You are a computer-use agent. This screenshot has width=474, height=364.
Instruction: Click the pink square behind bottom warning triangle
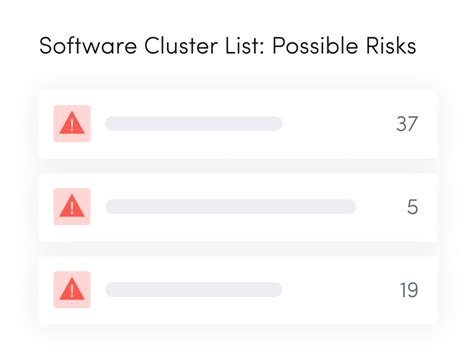[x=72, y=290]
